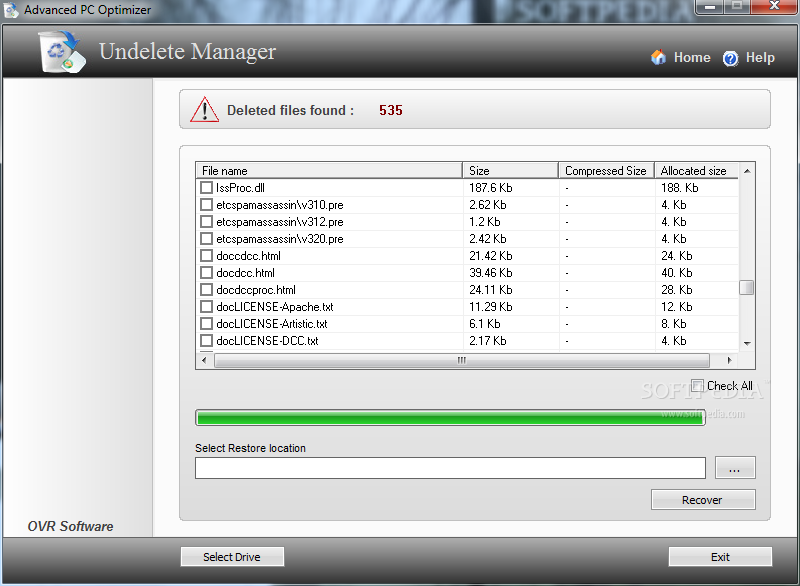Click the green scan progress bar
Viewport: 800px width, 586px height.
[450, 418]
